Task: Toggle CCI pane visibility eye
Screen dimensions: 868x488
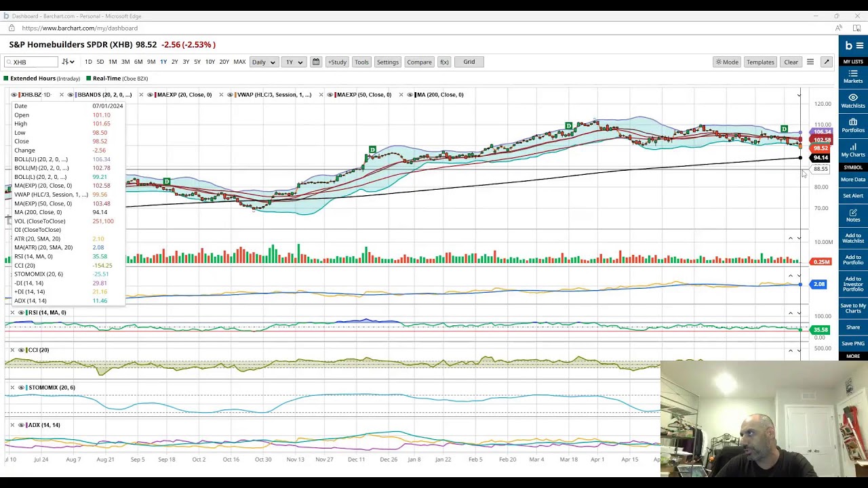Action: pos(22,350)
